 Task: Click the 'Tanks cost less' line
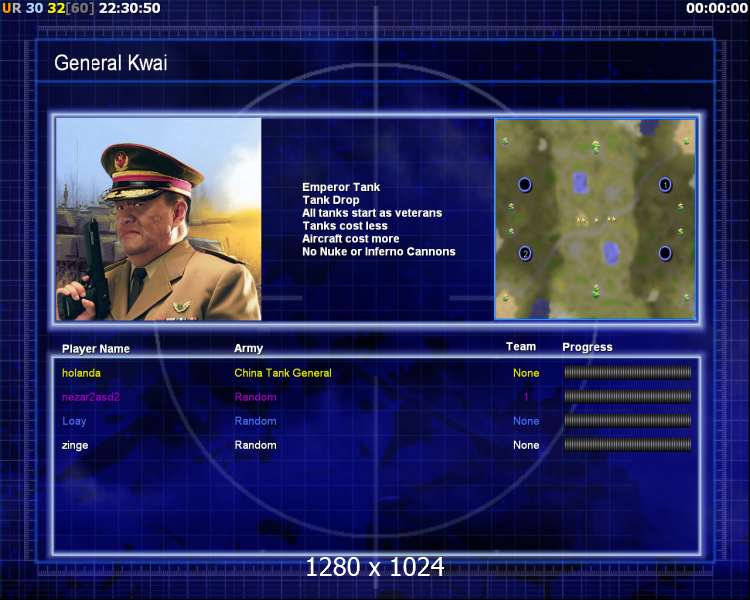coord(345,226)
